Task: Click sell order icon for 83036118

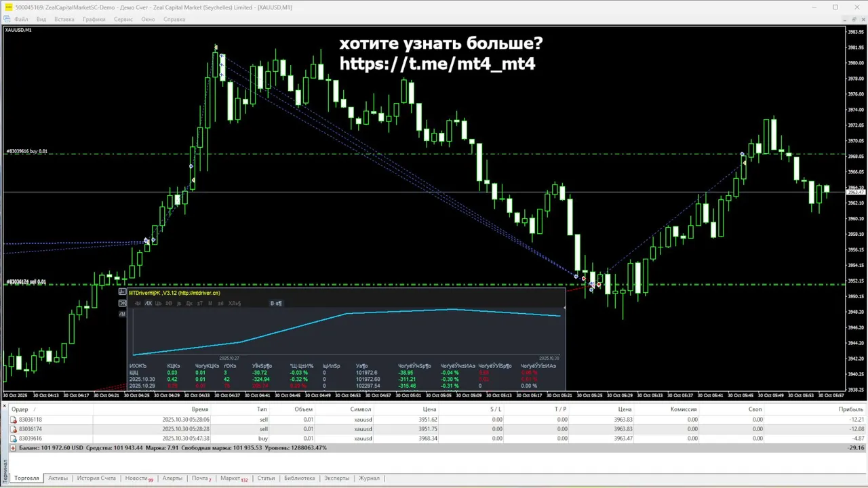Action: (x=14, y=420)
